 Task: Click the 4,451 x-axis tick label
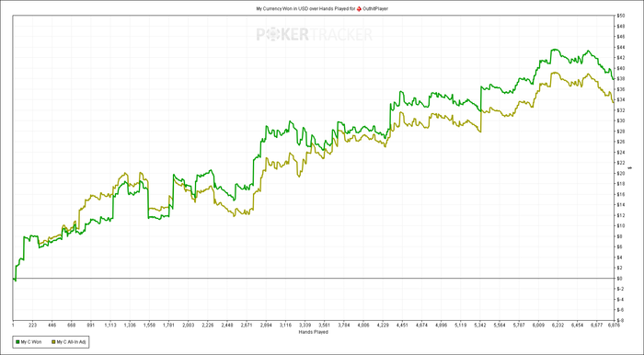402,325
